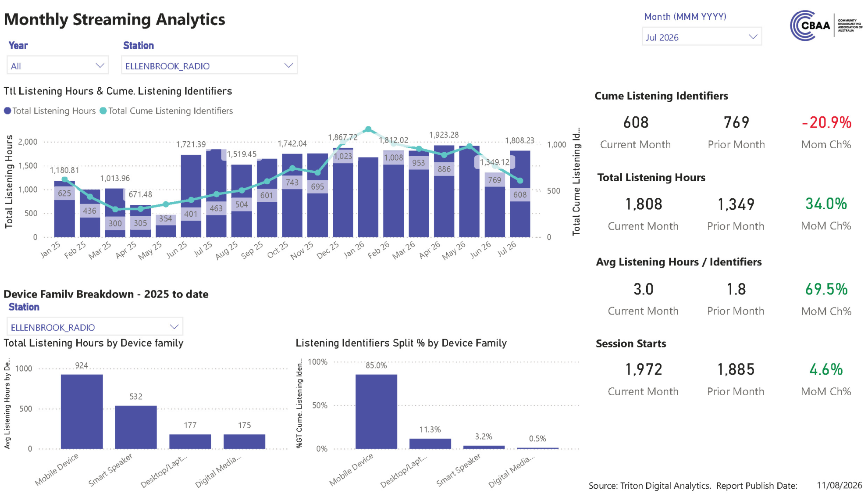Toggle Total Listening Hours legend dot
Screen dimensions: 868x501
(x=7, y=111)
